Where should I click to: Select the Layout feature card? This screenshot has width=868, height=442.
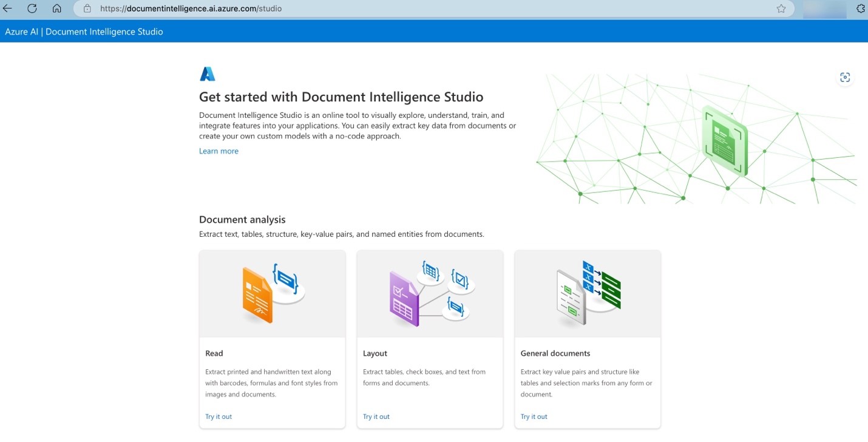pos(429,338)
